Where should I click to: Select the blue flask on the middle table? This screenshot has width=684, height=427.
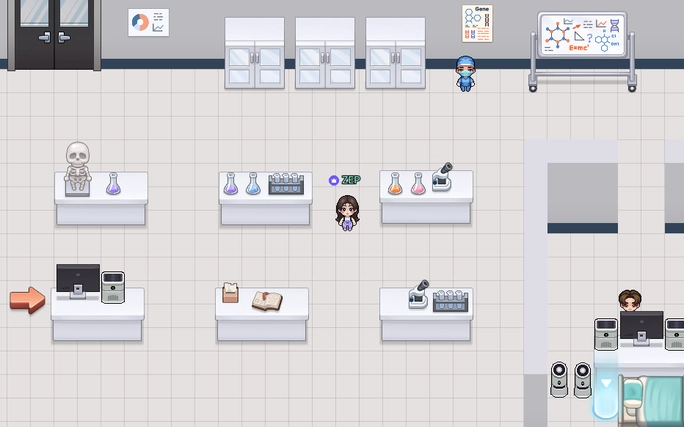[x=253, y=184]
